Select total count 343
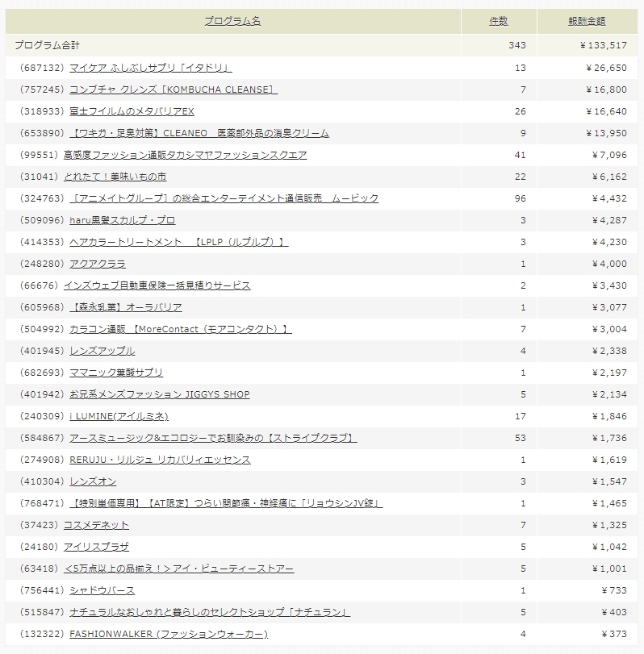644x654 pixels. (x=517, y=45)
